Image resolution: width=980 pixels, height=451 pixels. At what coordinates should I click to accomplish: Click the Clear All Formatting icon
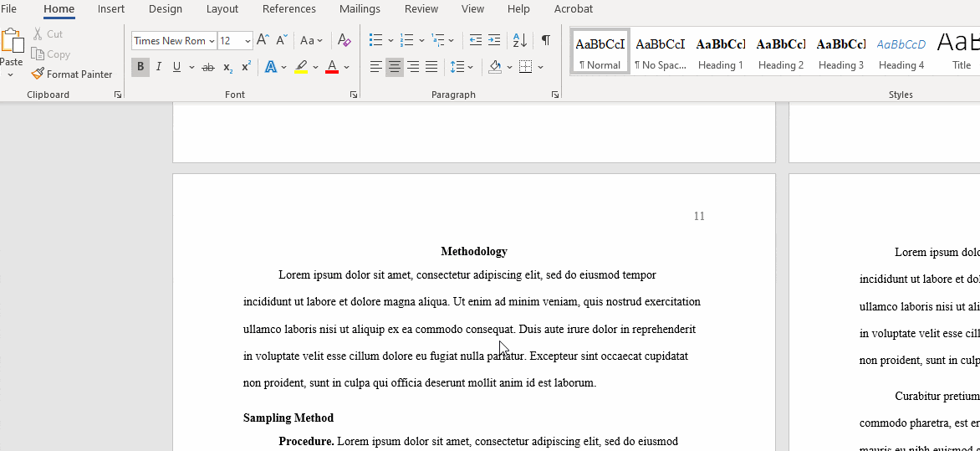(344, 40)
